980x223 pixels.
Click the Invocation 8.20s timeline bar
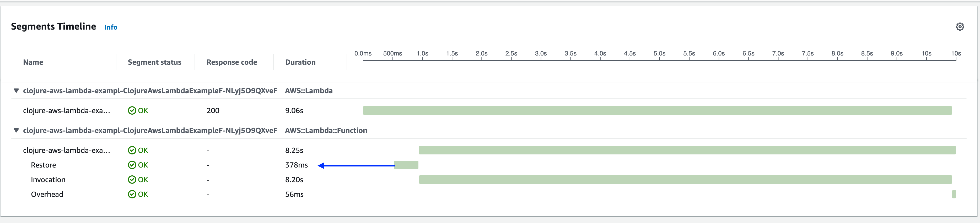[685, 180]
